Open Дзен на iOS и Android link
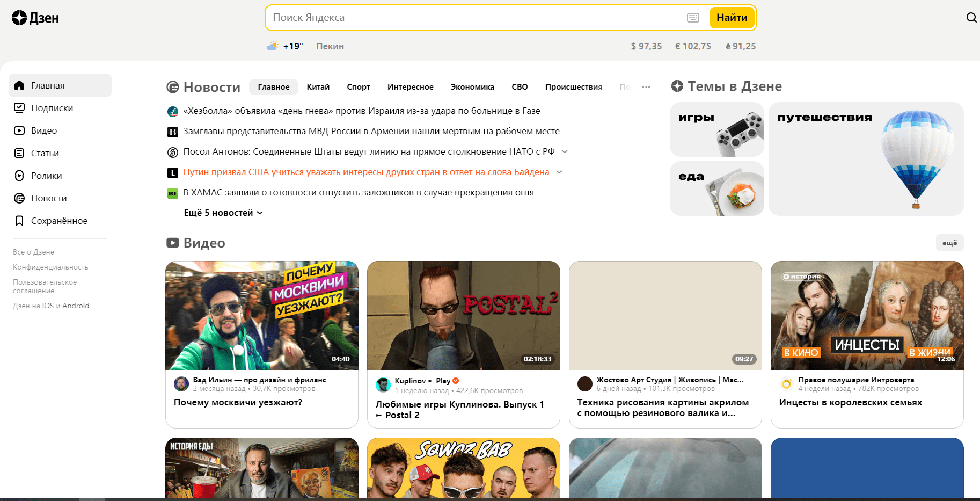Image resolution: width=980 pixels, height=501 pixels. (51, 306)
